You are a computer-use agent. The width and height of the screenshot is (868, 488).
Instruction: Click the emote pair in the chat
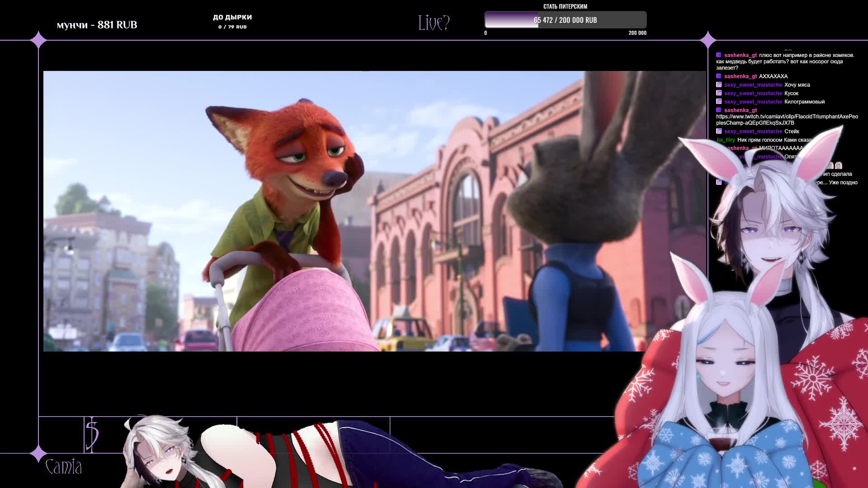pos(835,166)
